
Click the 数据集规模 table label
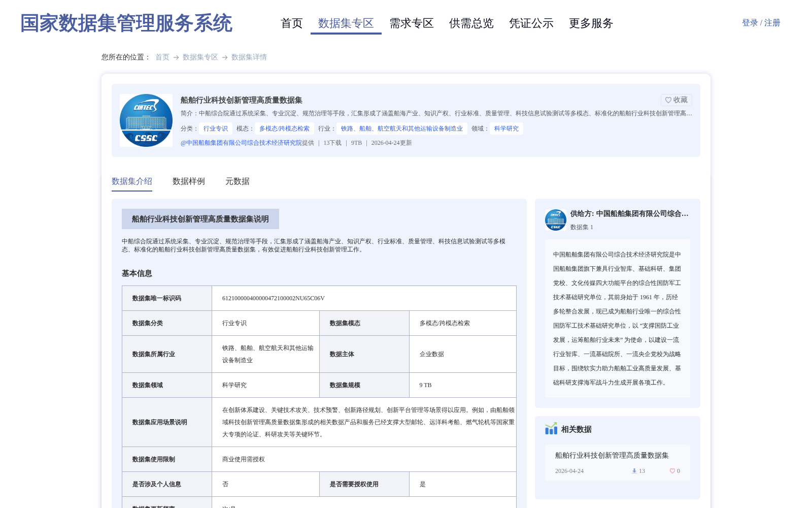pos(345,385)
